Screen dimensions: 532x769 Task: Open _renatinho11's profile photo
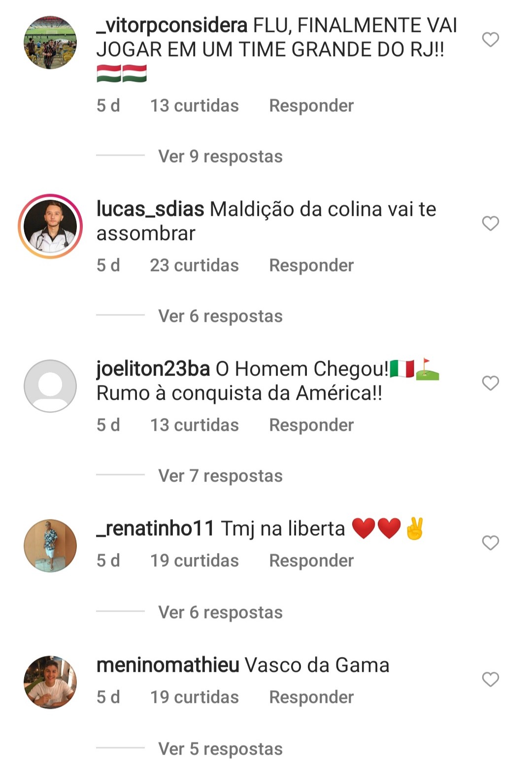click(50, 546)
